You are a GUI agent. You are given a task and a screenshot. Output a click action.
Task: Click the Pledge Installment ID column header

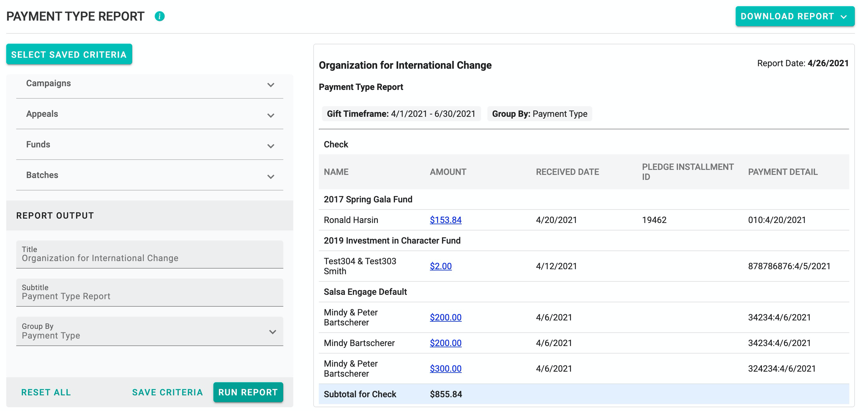coord(688,172)
